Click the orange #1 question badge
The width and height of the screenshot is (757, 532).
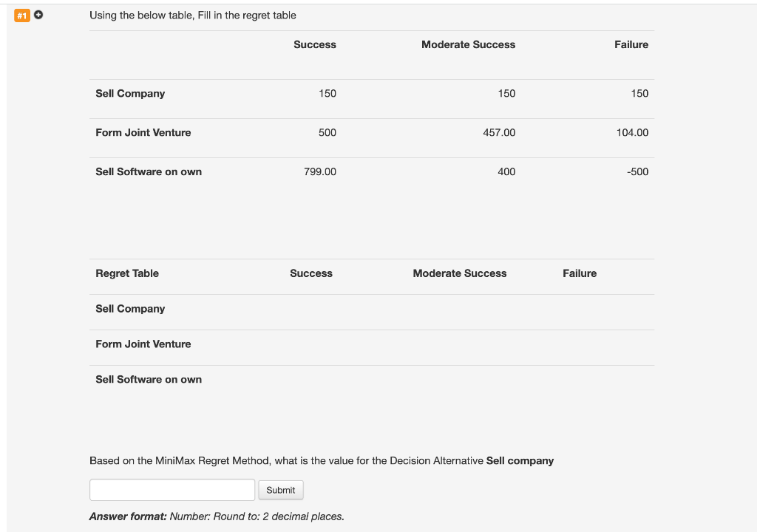pos(22,15)
